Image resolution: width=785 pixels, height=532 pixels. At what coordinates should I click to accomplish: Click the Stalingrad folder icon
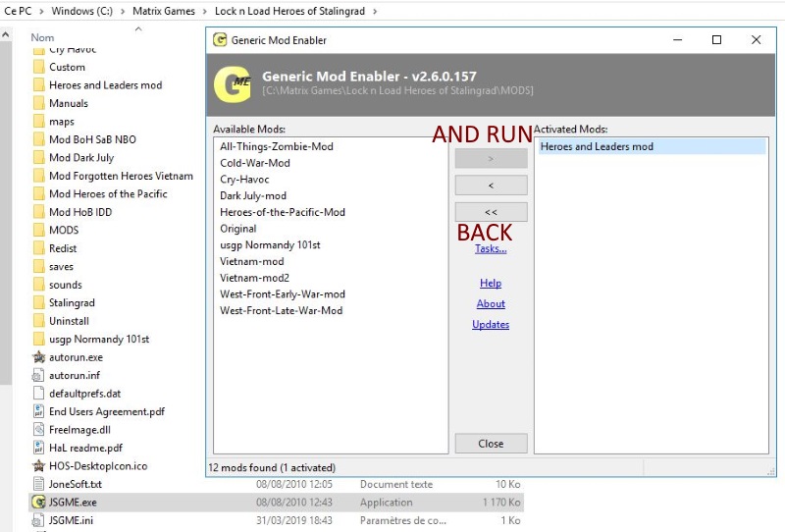pos(38,302)
